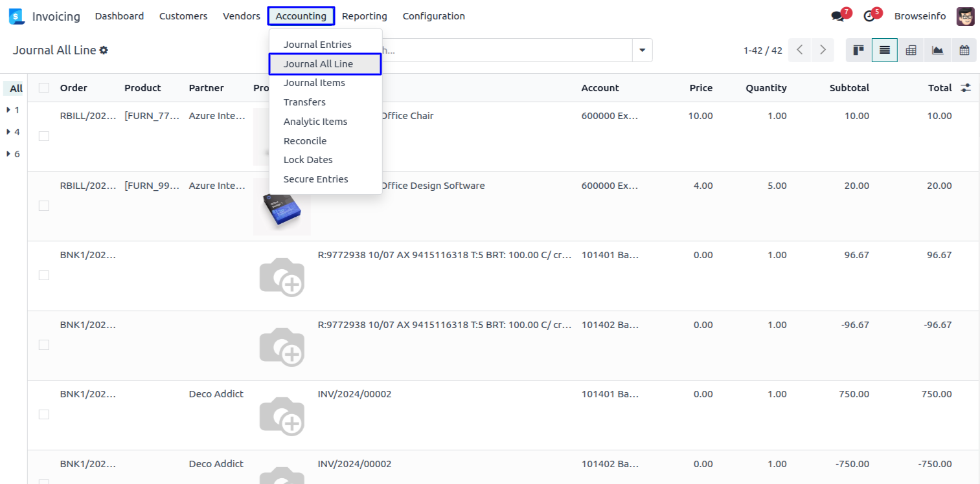This screenshot has width=980, height=484.
Task: Expand group 6 in the side panel
Action: pyautogui.click(x=13, y=154)
